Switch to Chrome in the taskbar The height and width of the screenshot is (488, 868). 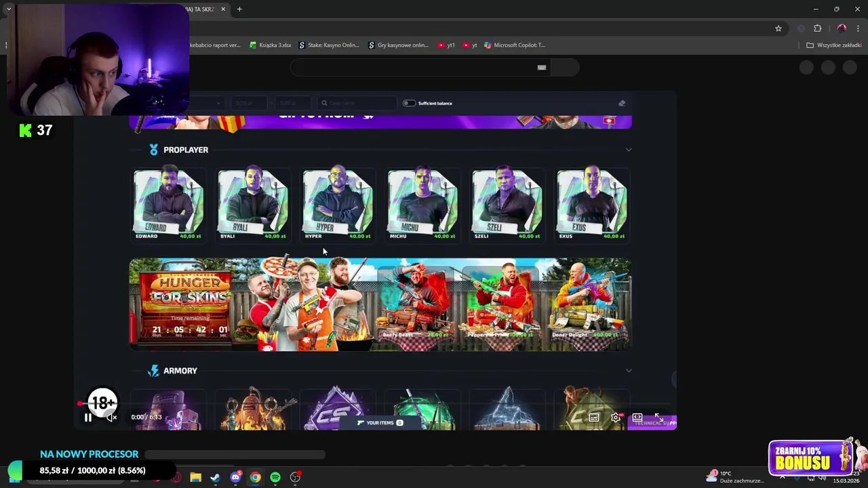click(x=255, y=477)
